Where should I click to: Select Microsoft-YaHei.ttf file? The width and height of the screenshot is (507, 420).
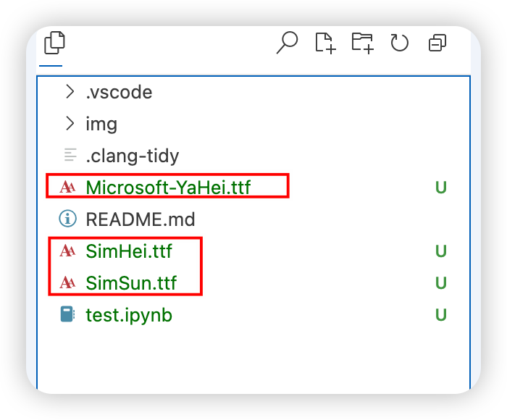[168, 188]
